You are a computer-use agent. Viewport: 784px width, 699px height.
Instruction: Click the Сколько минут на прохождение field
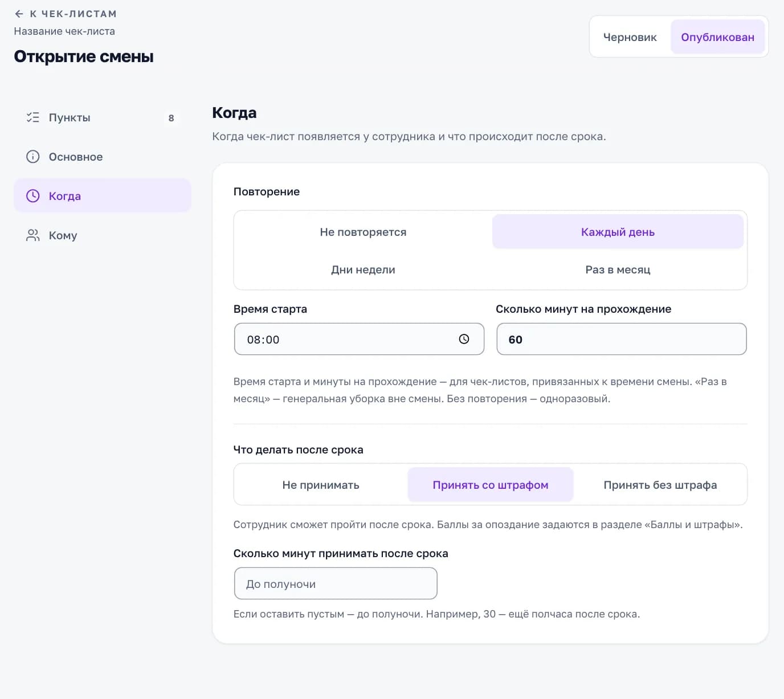(622, 339)
